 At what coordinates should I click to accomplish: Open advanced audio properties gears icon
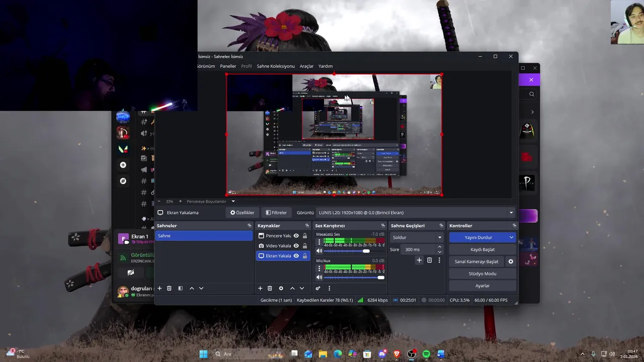(318, 288)
